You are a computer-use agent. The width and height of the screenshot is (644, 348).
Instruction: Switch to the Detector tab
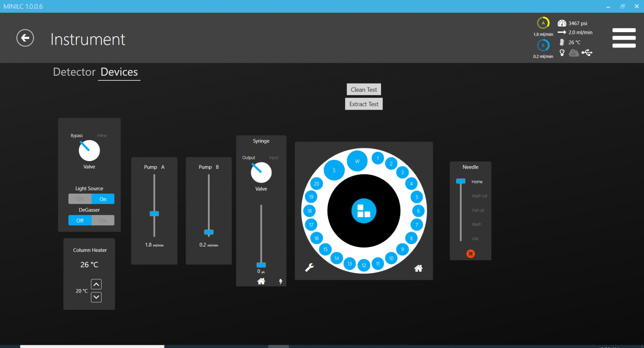pos(74,72)
